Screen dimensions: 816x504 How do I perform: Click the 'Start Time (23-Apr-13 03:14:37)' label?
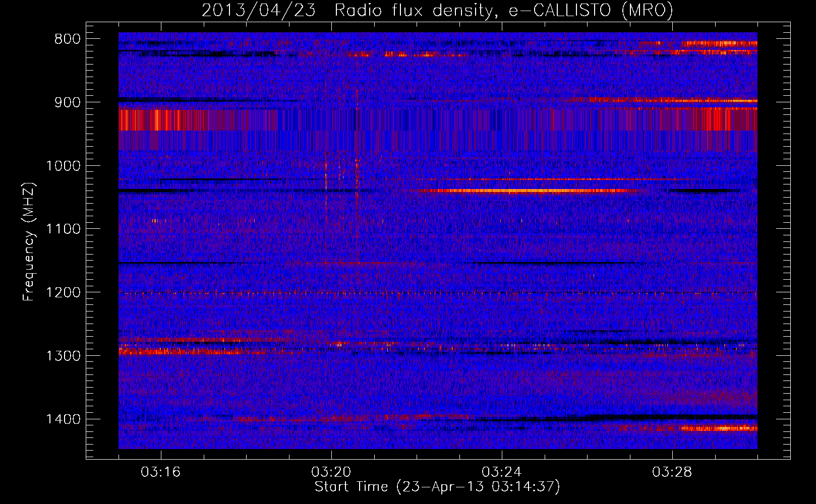(437, 487)
